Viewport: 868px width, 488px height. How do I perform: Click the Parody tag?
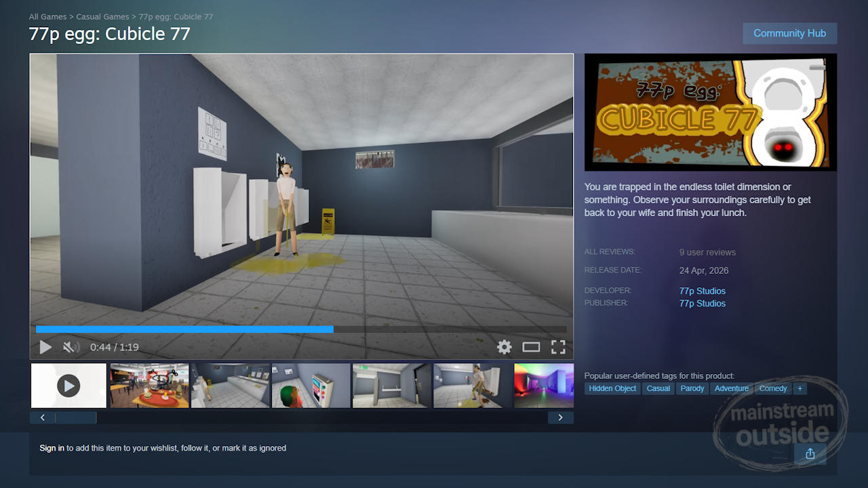pos(692,388)
